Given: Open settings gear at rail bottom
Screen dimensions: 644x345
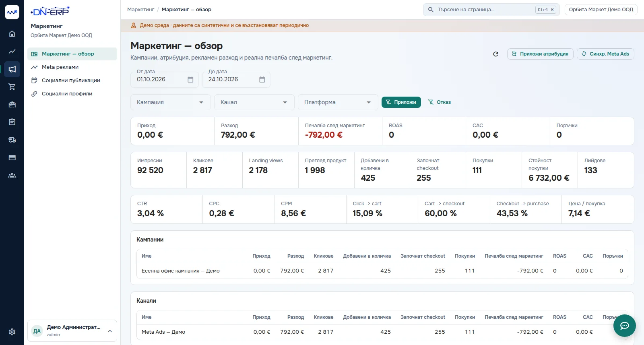Looking at the screenshot, I should point(12,332).
